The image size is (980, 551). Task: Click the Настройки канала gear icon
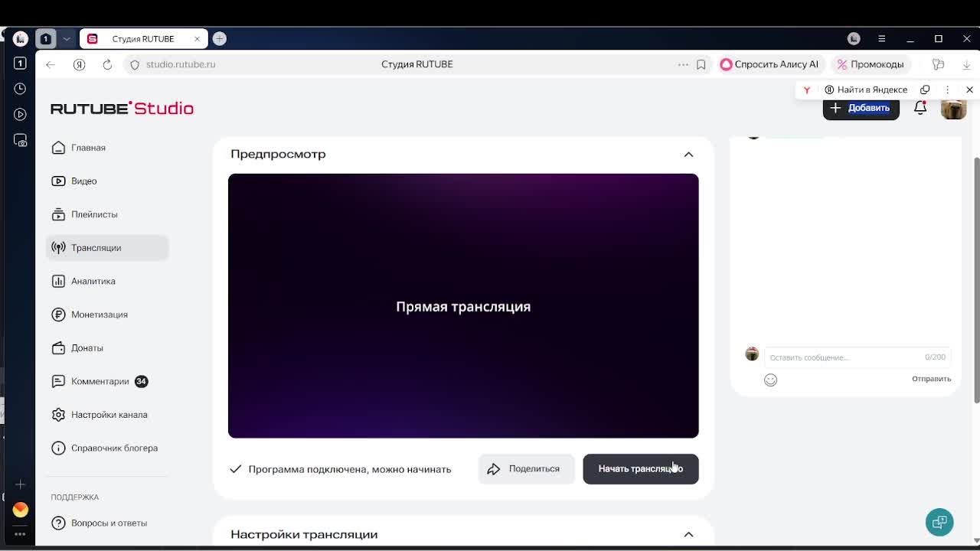[58, 415]
